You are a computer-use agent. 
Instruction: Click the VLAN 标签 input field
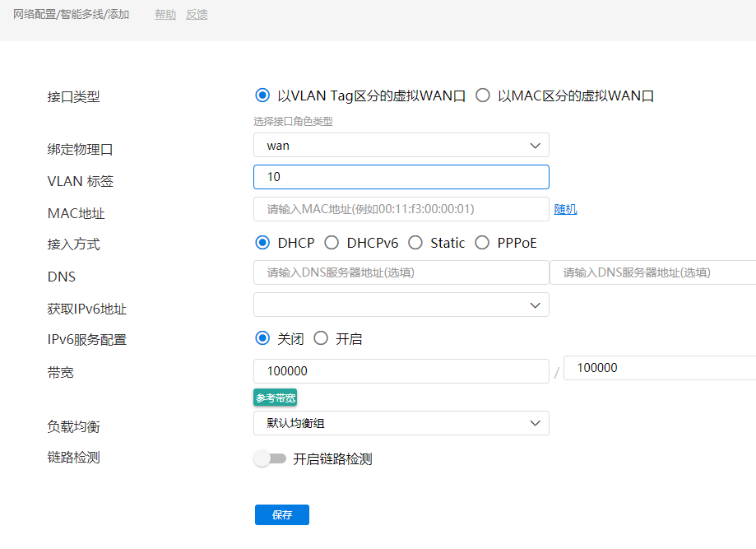click(x=401, y=177)
